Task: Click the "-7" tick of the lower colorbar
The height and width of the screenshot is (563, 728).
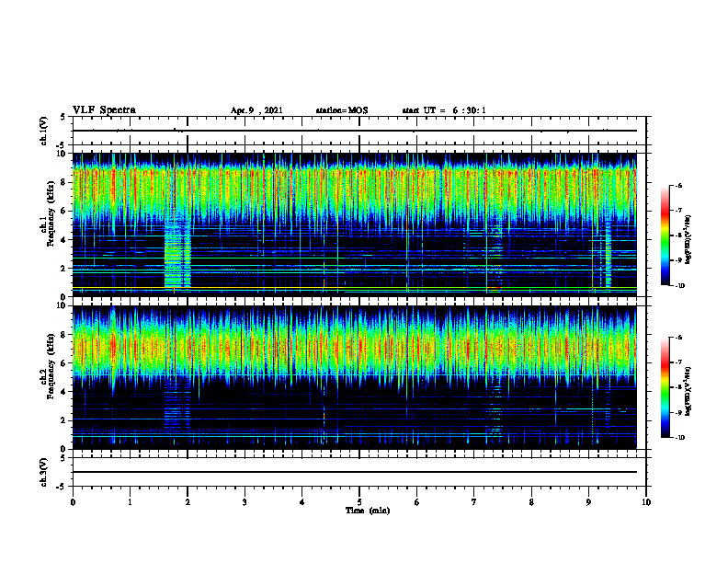Action: [678, 362]
